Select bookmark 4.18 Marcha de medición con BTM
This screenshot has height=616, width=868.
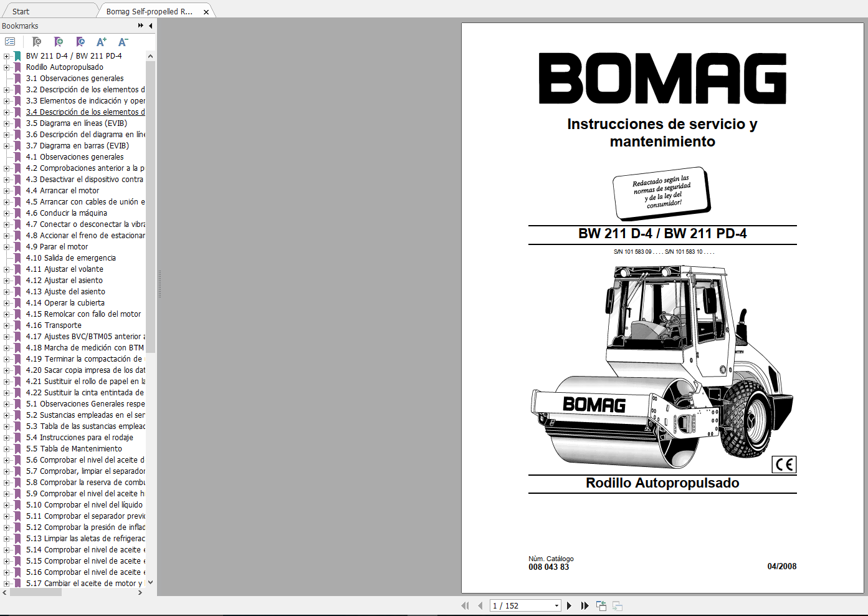click(85, 347)
